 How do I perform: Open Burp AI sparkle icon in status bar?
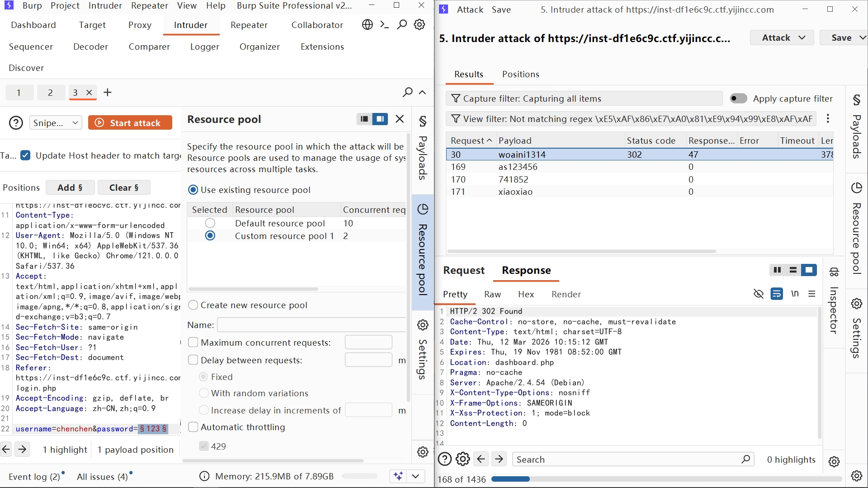coord(398,476)
